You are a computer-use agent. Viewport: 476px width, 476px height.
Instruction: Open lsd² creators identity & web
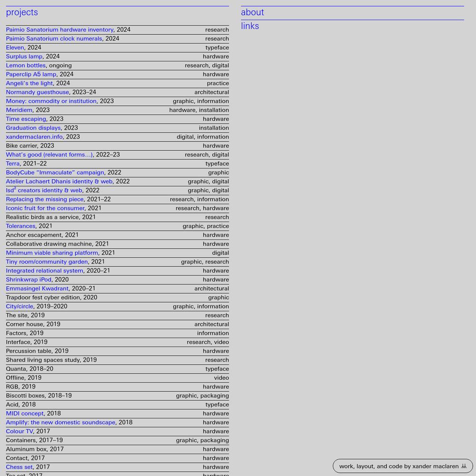click(44, 190)
